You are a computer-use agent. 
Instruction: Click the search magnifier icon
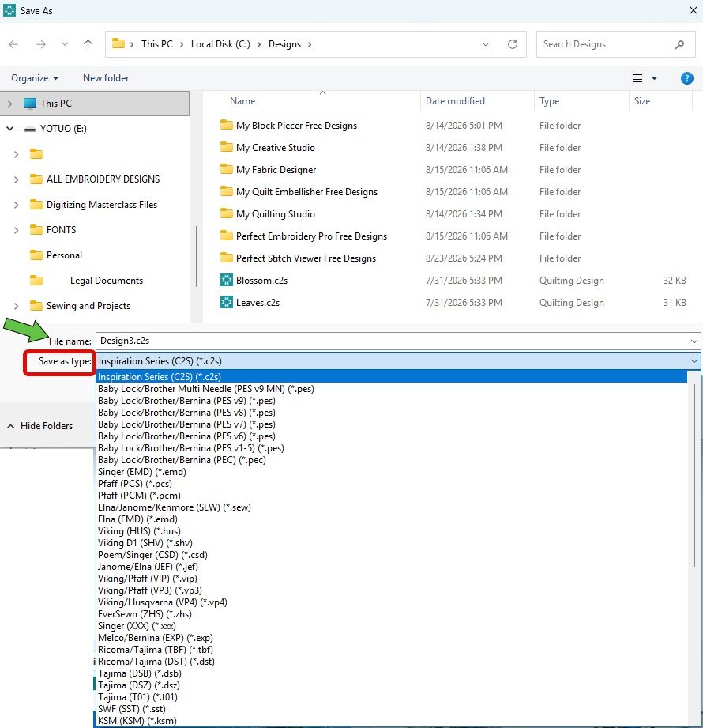pos(679,44)
